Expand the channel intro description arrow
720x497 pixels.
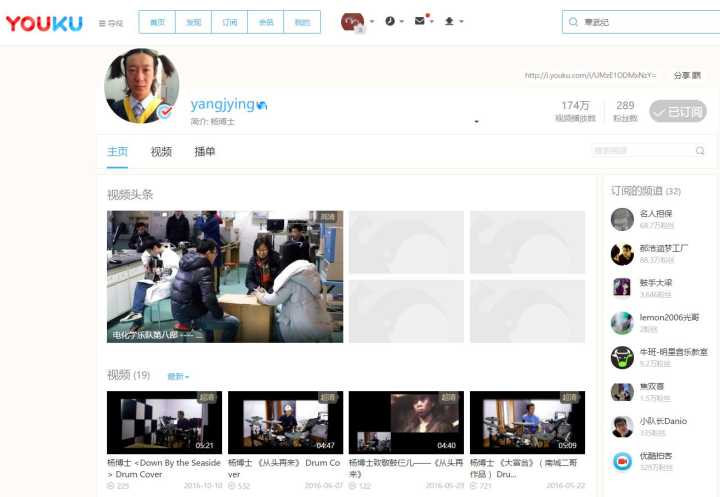point(476,122)
